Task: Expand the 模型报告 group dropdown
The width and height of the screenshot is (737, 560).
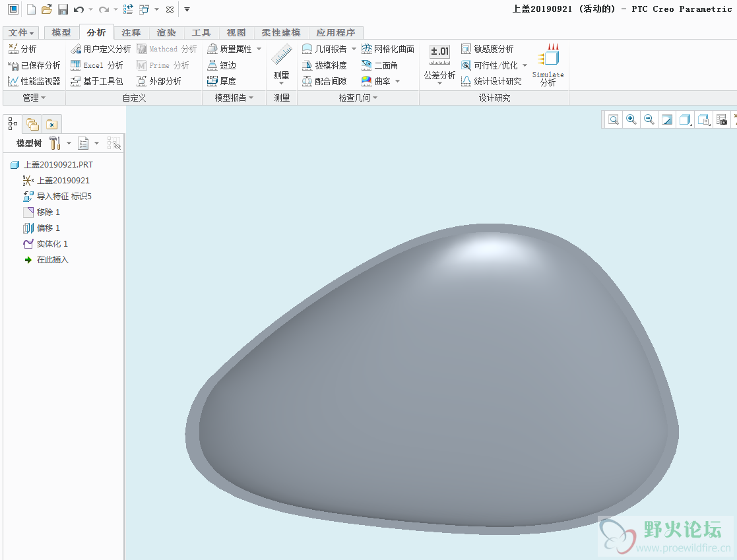Action: click(x=234, y=98)
